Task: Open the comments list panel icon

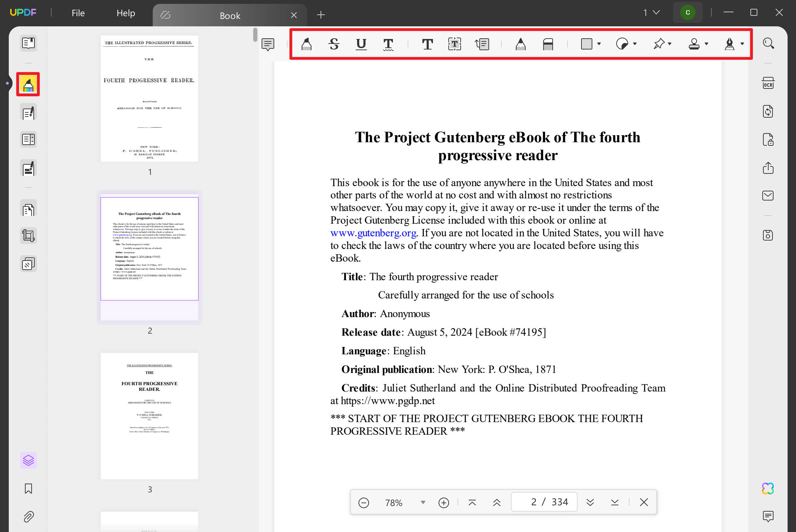Action: coord(768,516)
